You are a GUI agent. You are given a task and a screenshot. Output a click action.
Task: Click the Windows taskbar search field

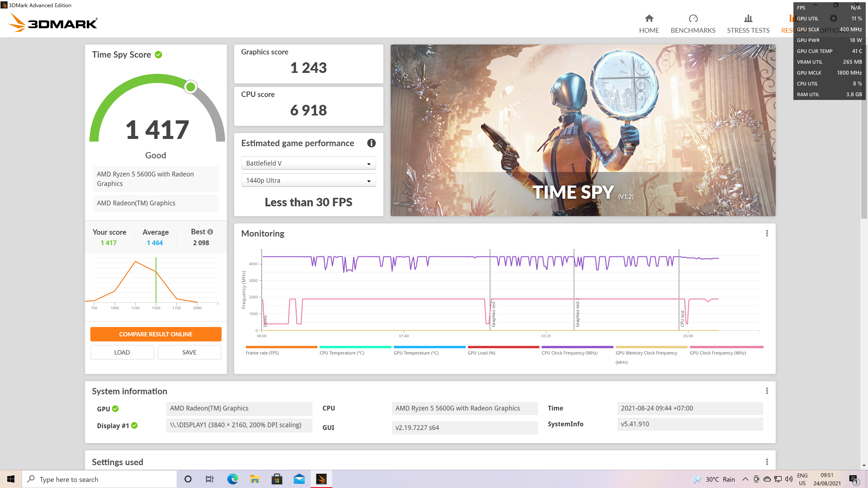pyautogui.click(x=100, y=479)
